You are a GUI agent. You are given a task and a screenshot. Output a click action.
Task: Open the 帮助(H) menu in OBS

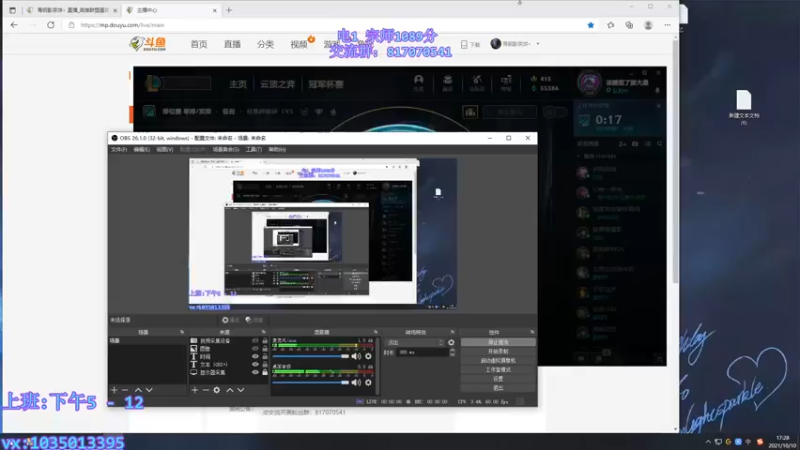(x=277, y=149)
